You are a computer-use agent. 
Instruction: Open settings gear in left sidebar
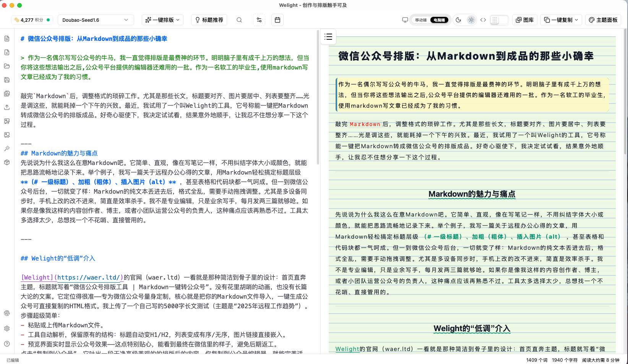[x=7, y=328]
